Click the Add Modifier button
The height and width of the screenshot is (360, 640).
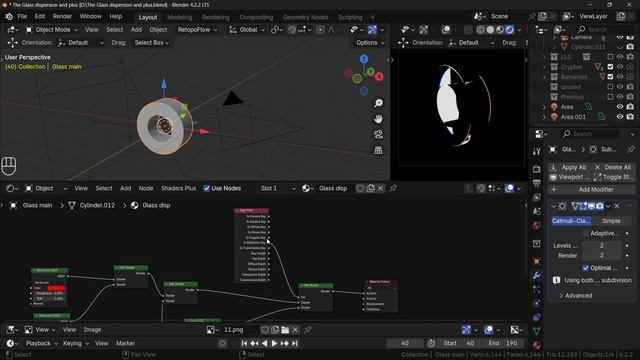(591, 189)
